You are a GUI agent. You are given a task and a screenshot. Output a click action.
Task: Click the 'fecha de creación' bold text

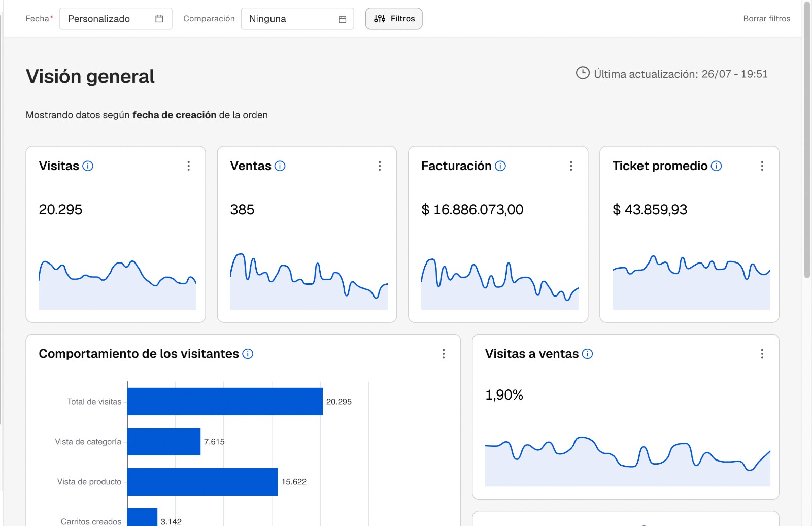pyautogui.click(x=175, y=115)
